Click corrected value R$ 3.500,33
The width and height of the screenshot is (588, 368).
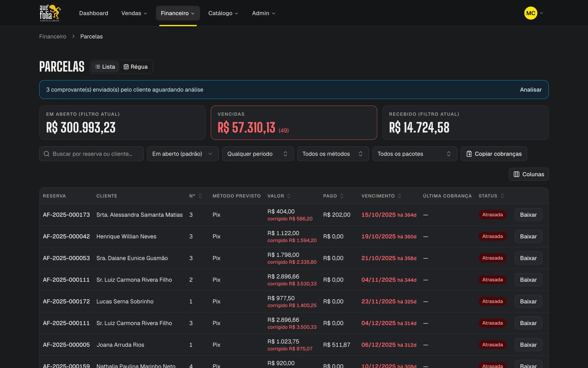pos(292,327)
